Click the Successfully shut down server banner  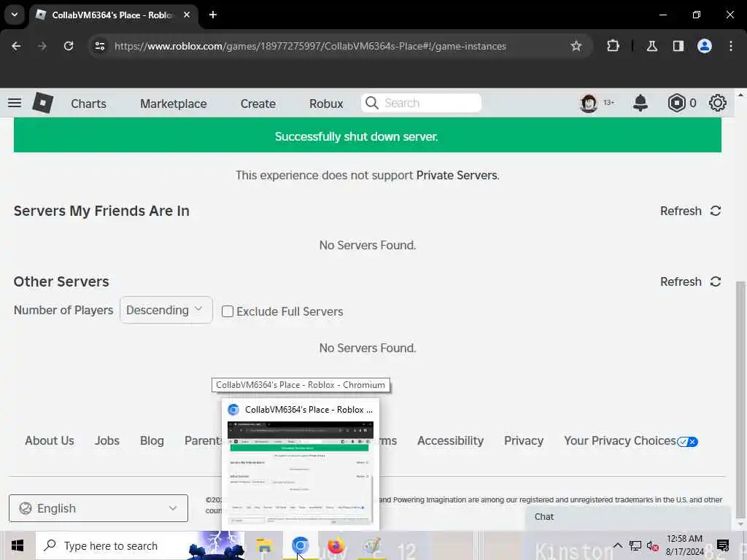pos(368,136)
